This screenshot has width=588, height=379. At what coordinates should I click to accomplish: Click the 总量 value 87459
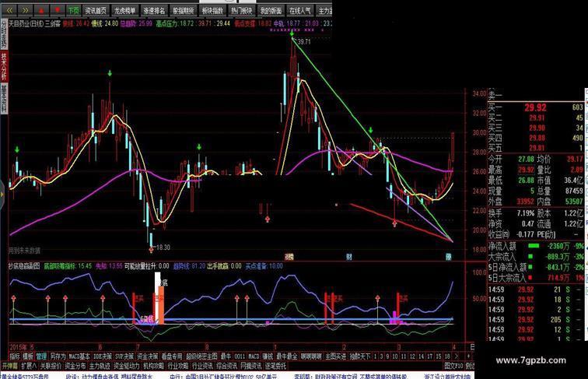[574, 191]
